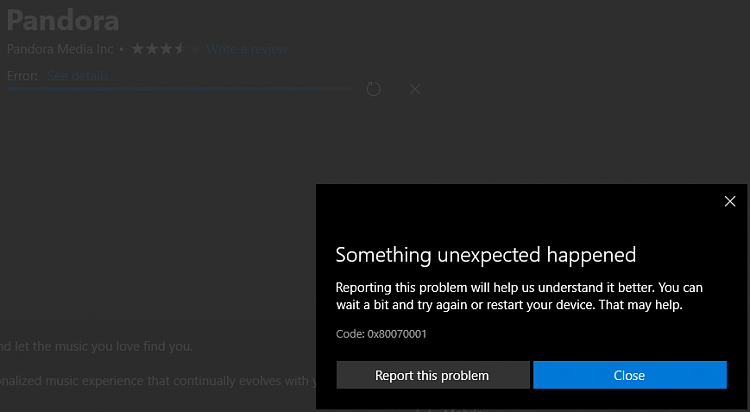Cancel the Pandora download with the X icon

pos(415,89)
